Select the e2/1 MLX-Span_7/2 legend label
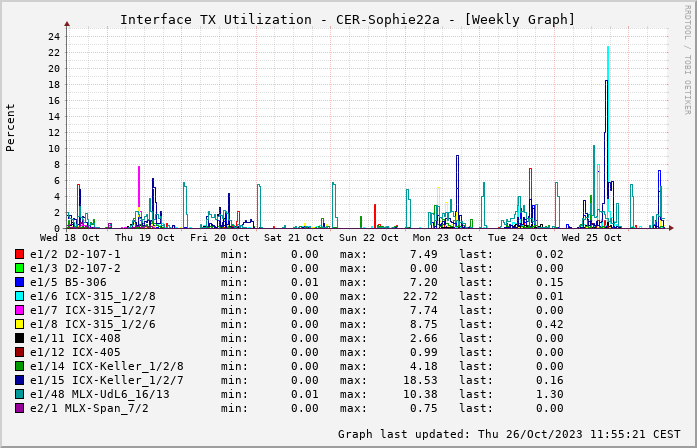This screenshot has width=697, height=448. (93, 408)
